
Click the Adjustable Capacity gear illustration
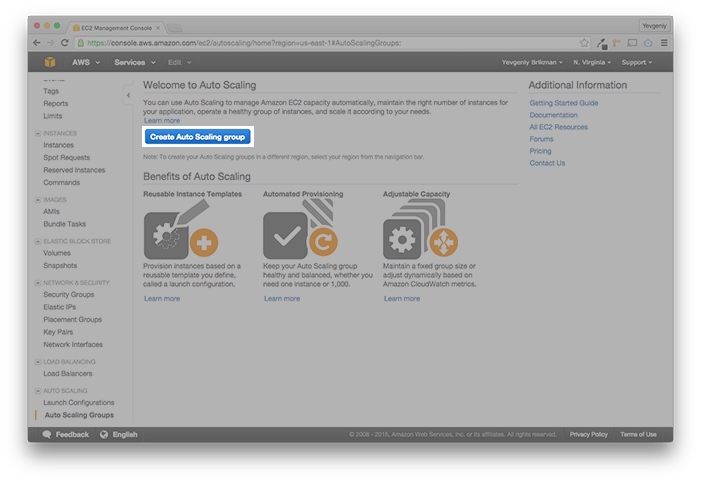[420, 229]
